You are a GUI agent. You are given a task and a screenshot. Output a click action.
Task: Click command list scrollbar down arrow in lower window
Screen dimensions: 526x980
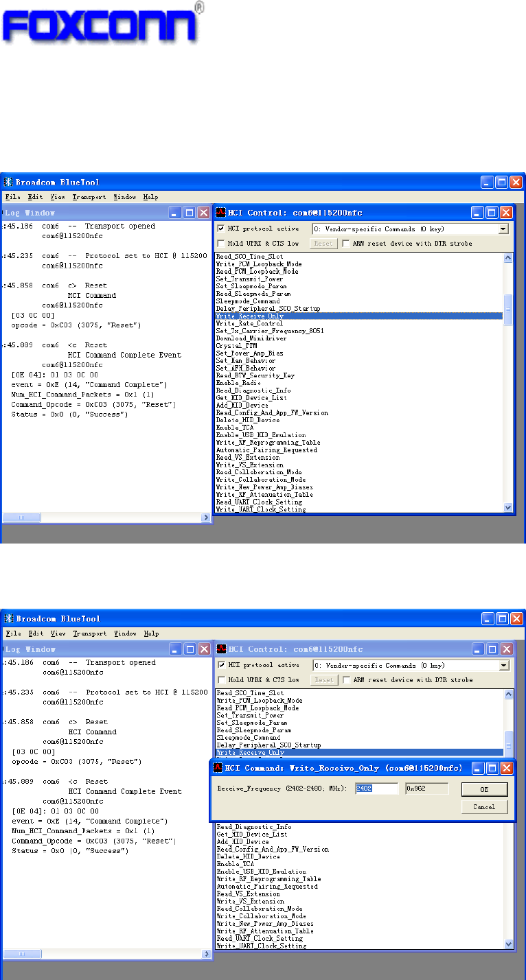(x=508, y=944)
